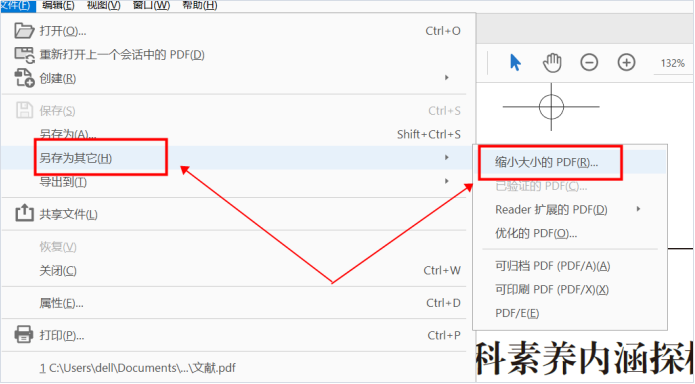The height and width of the screenshot is (384, 695).
Task: Expand the 另存为其它(H) submenu arrow
Action: tap(447, 157)
